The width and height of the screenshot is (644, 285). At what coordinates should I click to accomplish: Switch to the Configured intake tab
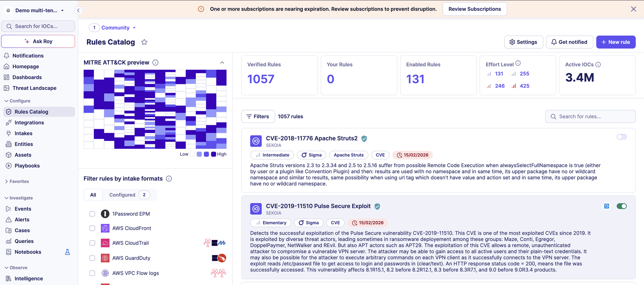(129, 195)
